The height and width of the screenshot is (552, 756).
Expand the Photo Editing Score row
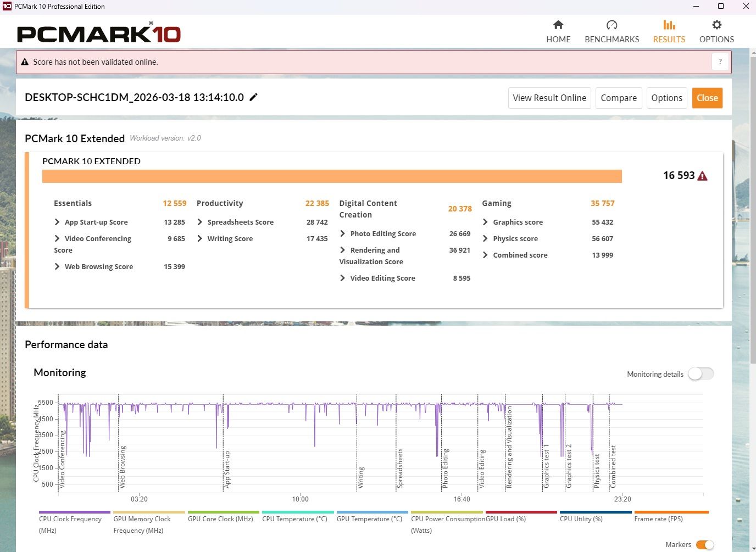pos(343,234)
